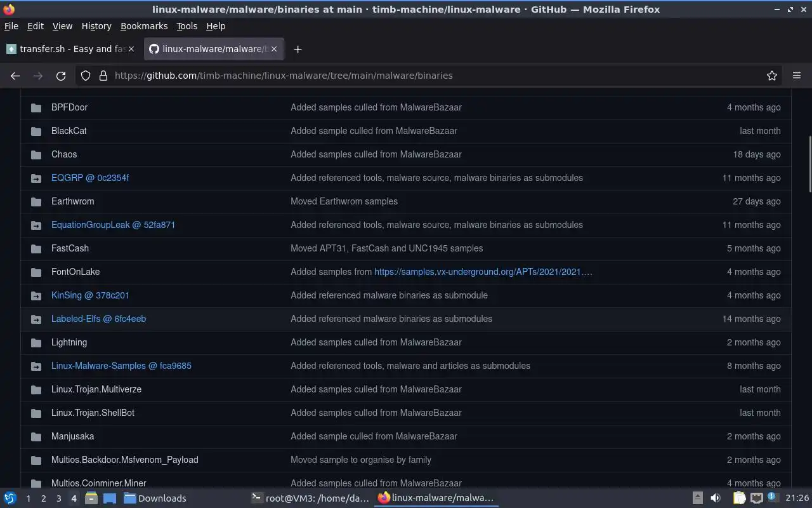Click the FastCash folder icon
The height and width of the screenshot is (508, 812).
[36, 248]
